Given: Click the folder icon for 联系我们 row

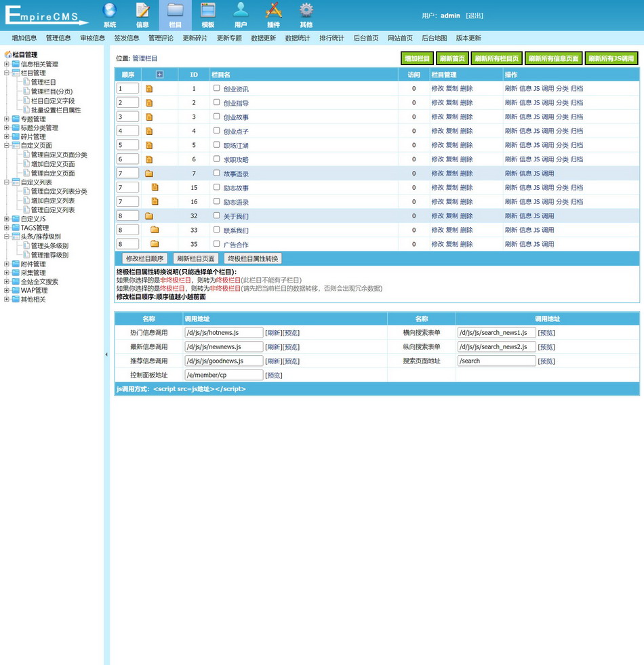Looking at the screenshot, I should pyautogui.click(x=155, y=230).
